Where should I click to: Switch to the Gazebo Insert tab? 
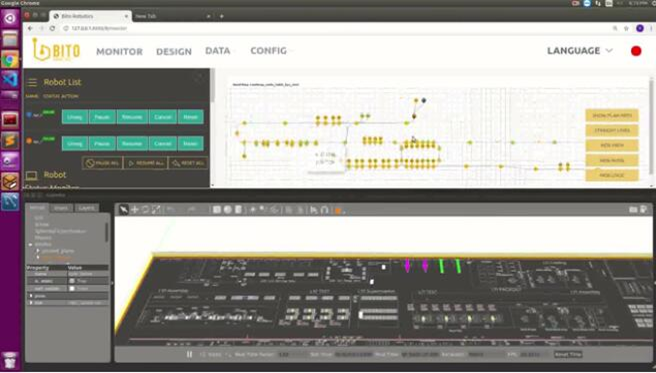pos(61,208)
